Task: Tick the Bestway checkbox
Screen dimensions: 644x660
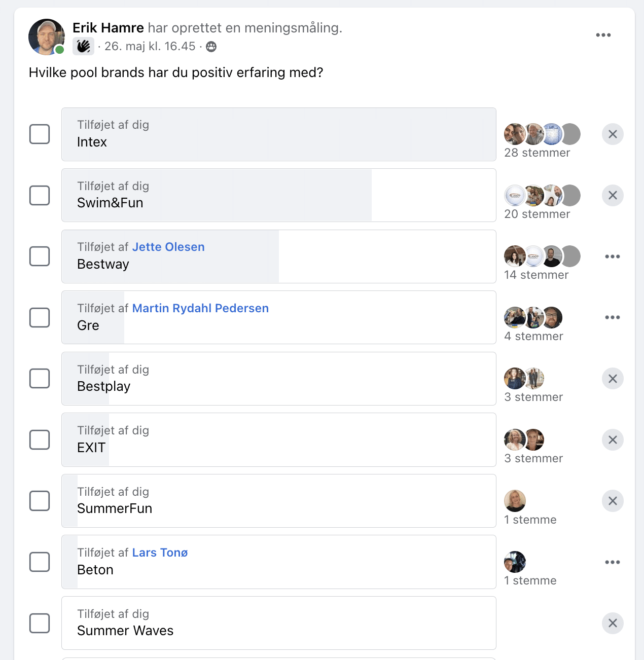Action: pos(40,256)
